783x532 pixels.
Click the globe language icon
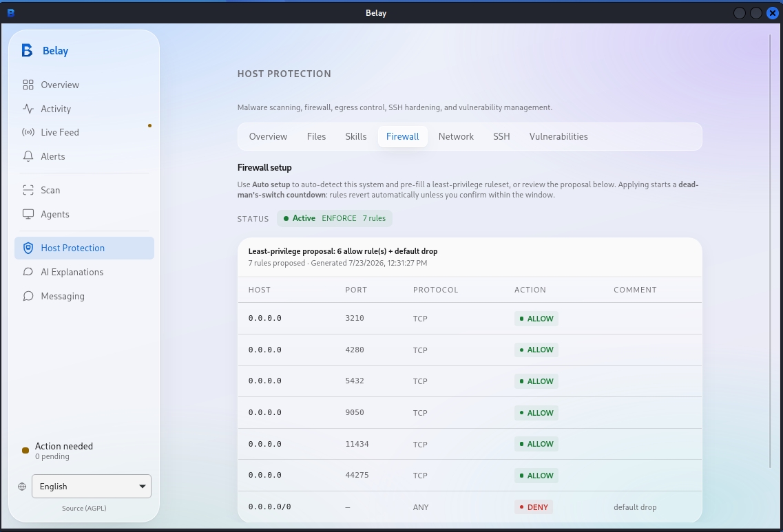click(x=22, y=487)
